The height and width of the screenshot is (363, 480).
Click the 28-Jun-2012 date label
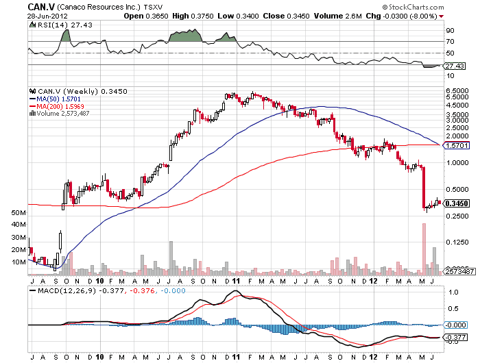[x=47, y=16]
